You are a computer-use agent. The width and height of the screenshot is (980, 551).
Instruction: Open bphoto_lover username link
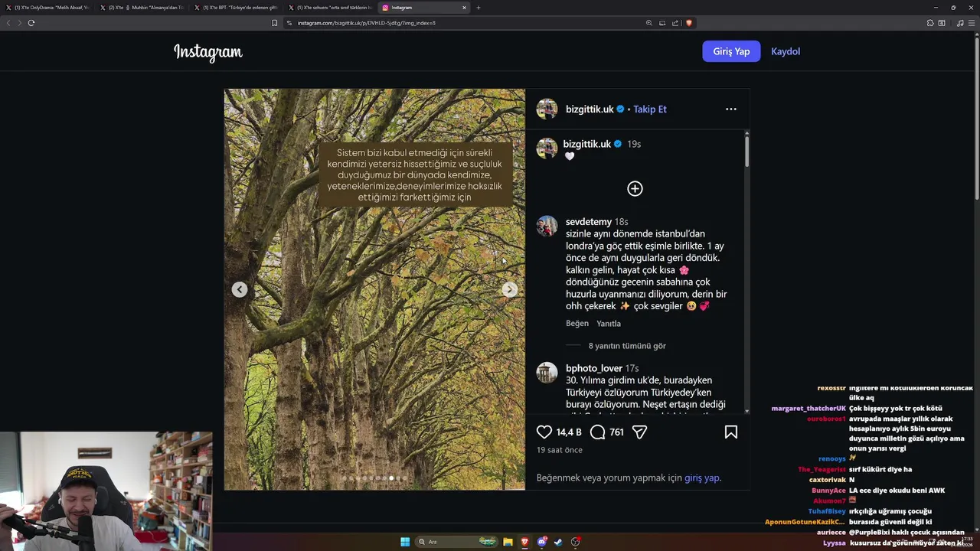point(594,368)
